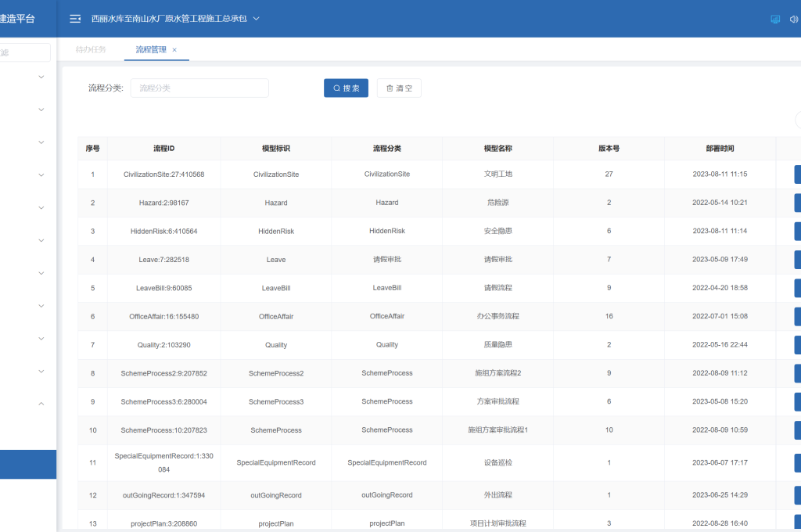This screenshot has width=801, height=532.
Task: Switch to the 待办任务 tab
Action: pos(91,49)
